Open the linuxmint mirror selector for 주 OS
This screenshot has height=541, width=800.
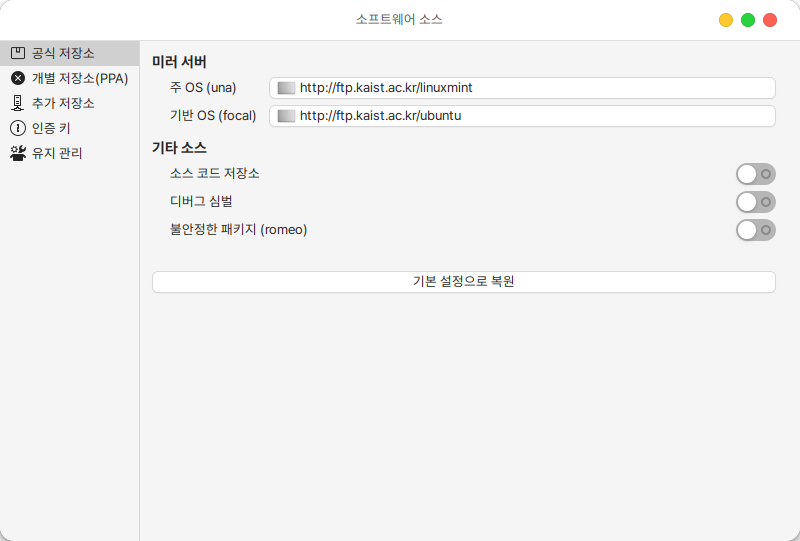pyautogui.click(x=522, y=88)
